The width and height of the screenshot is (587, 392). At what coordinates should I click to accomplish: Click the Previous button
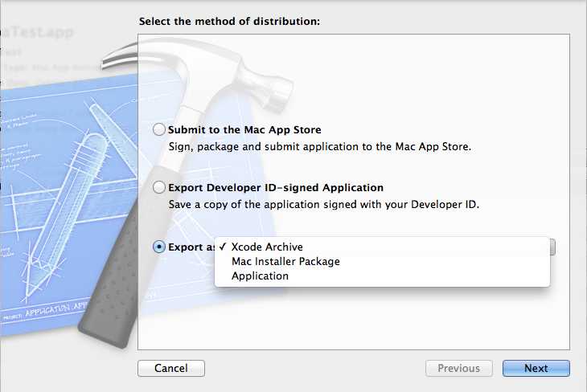coord(459,369)
